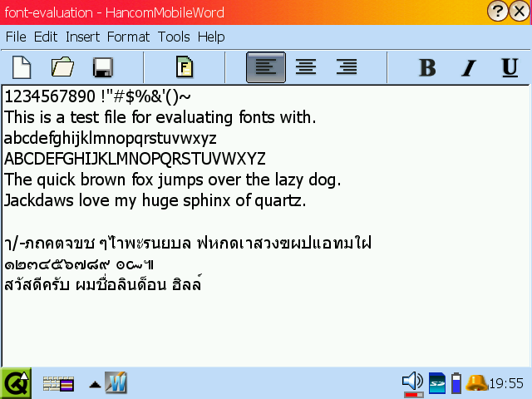Apply bold formatting with the B button
Viewport: 532px width, 399px height.
click(x=427, y=67)
